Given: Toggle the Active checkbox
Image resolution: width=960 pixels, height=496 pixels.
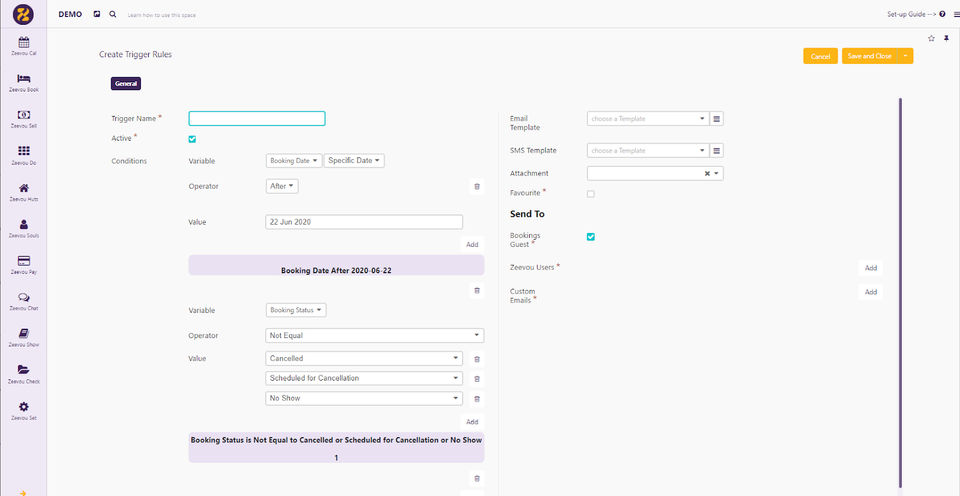Looking at the screenshot, I should [x=192, y=139].
